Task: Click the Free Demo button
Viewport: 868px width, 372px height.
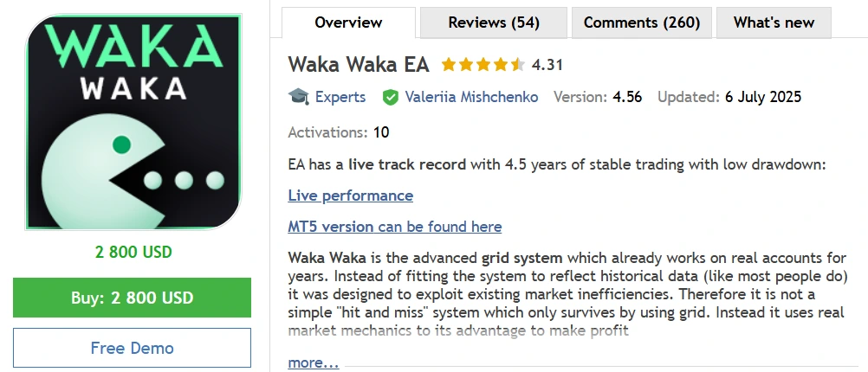Action: (x=132, y=349)
